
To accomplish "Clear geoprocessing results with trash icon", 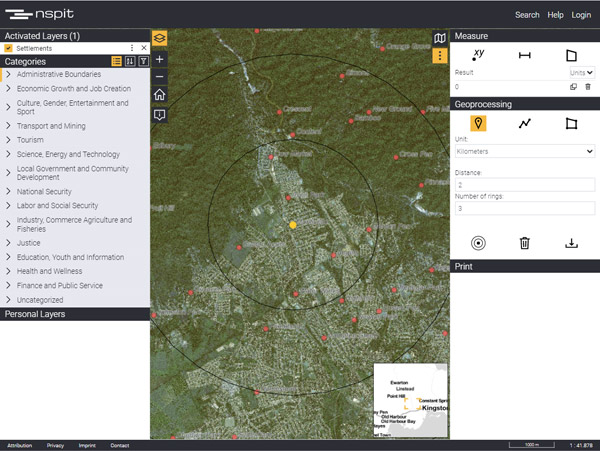I will tap(525, 243).
